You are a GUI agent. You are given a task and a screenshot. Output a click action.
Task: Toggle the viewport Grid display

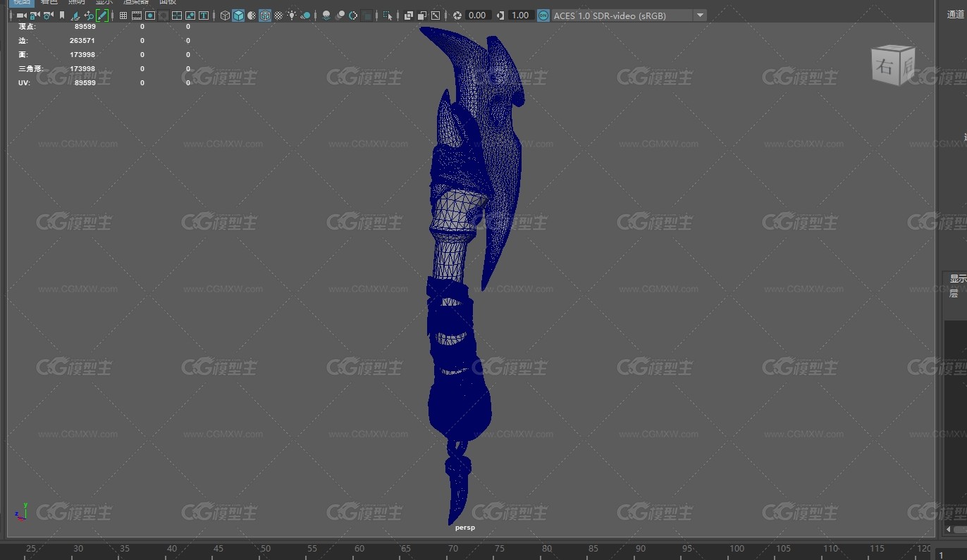(123, 15)
